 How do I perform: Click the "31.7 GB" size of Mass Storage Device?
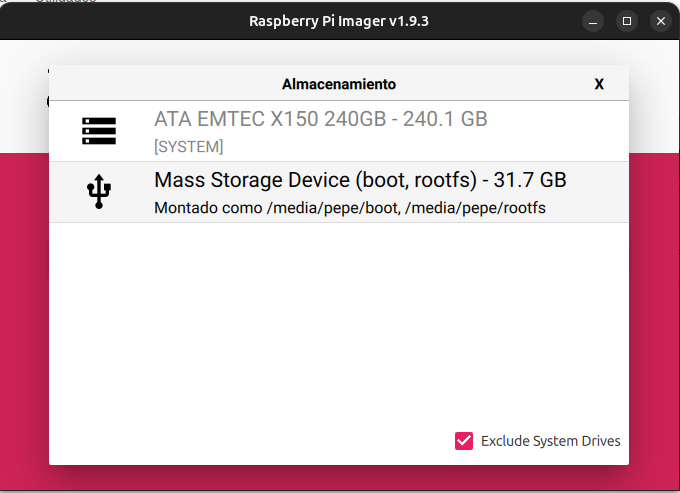coord(530,181)
